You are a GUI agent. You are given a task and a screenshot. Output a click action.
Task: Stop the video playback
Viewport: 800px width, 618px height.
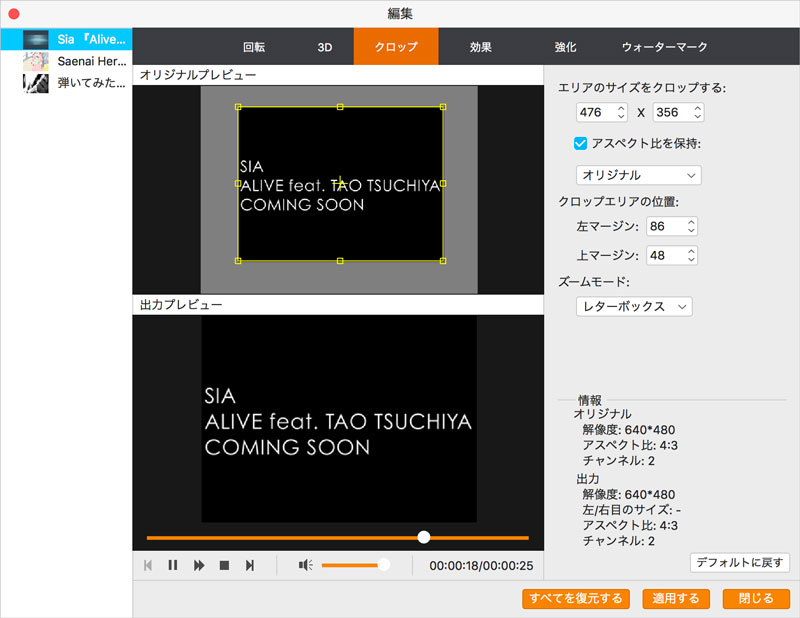224,565
